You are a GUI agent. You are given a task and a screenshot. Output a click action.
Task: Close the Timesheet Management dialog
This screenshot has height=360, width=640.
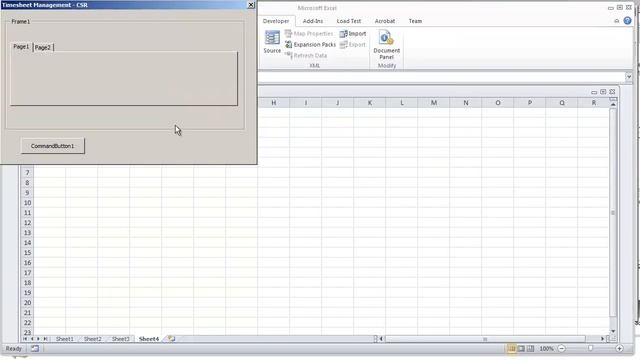pos(251,5)
